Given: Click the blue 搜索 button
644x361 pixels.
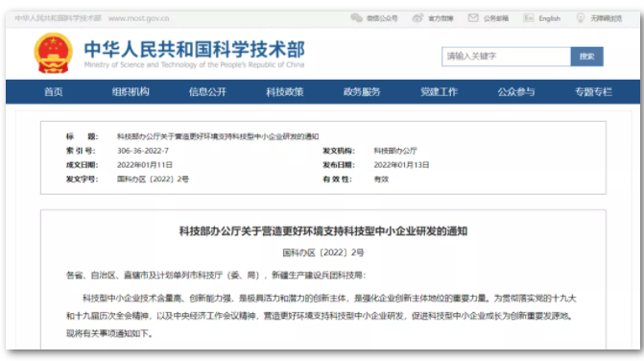Looking at the screenshot, I should 587,57.
